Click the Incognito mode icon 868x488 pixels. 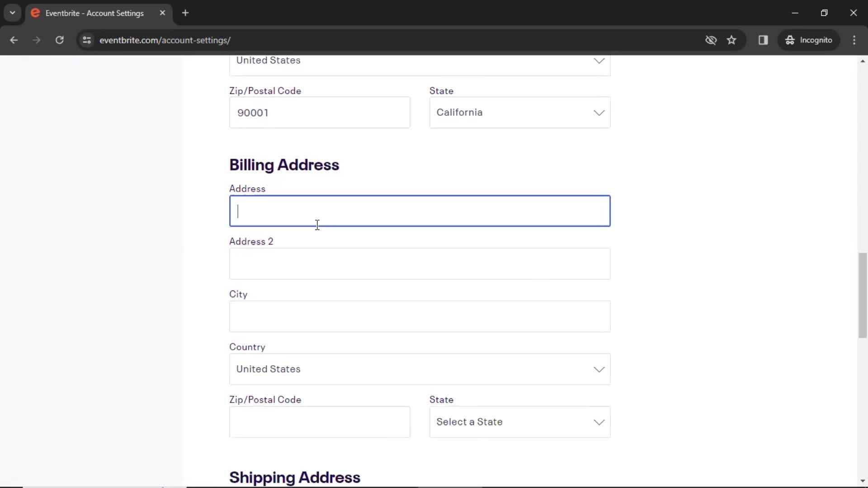(x=790, y=40)
